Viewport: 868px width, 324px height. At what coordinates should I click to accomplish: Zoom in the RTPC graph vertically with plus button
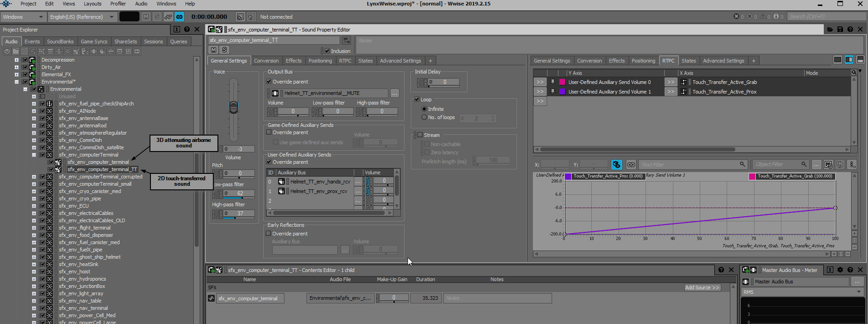854,234
